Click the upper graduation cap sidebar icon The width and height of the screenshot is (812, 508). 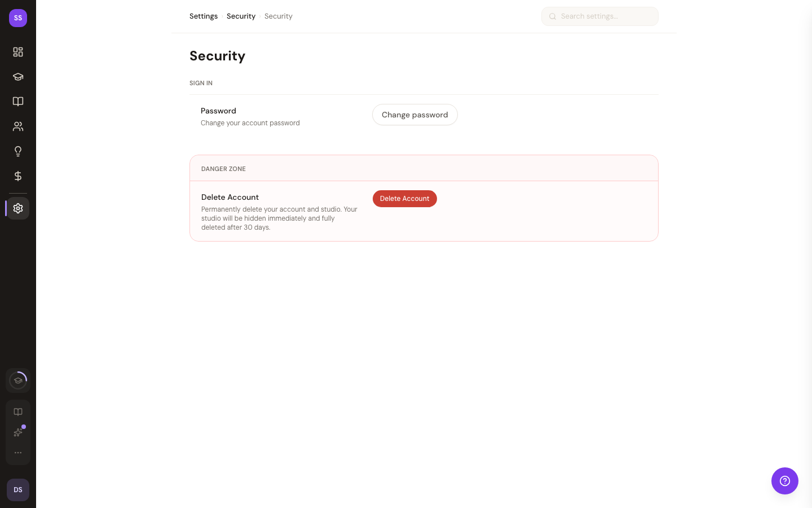point(18,77)
